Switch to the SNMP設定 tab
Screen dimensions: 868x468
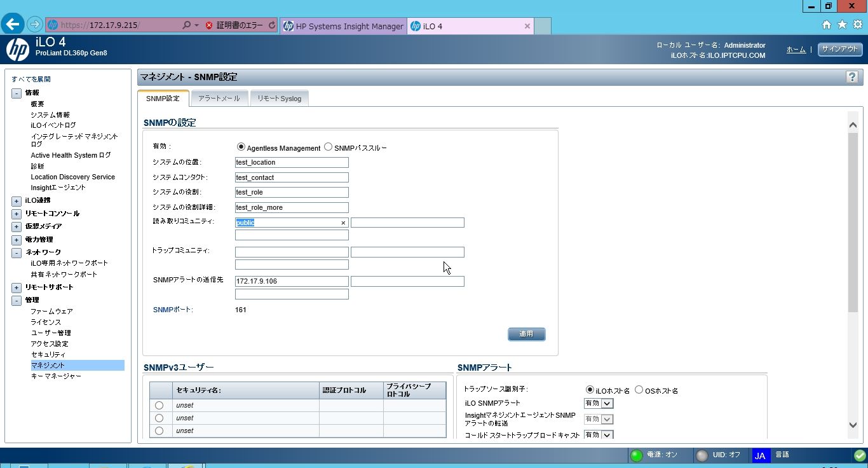point(163,99)
